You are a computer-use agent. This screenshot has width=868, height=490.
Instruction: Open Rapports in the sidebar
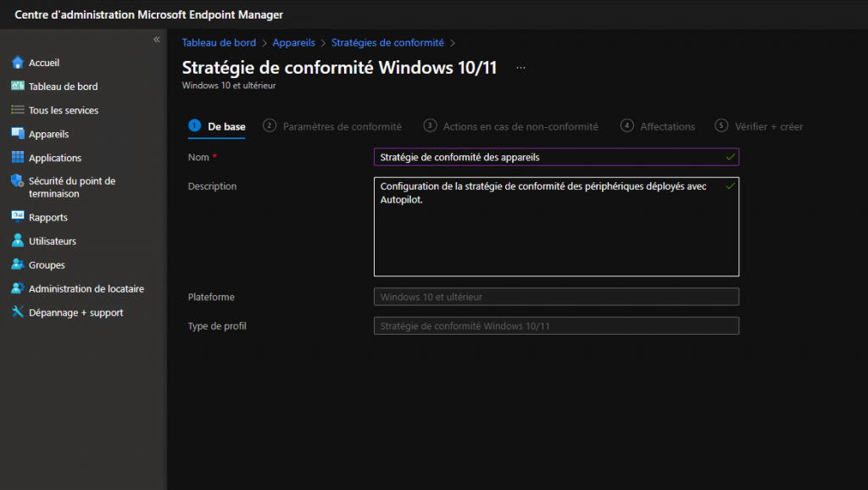click(48, 218)
